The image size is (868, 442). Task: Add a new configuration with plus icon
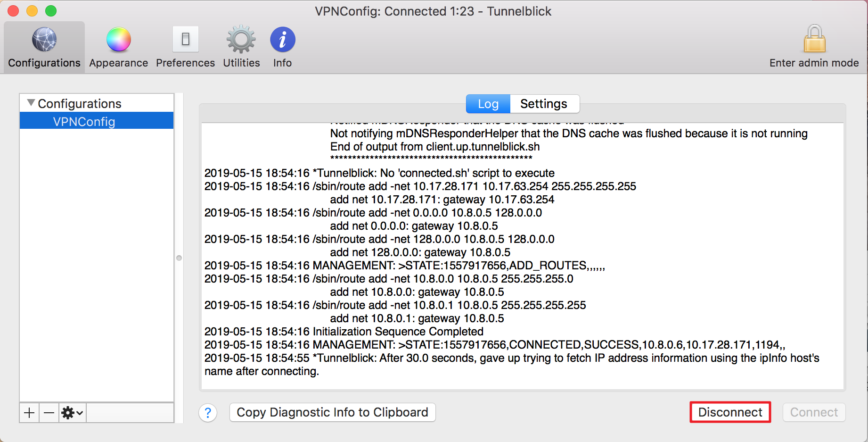tap(29, 412)
